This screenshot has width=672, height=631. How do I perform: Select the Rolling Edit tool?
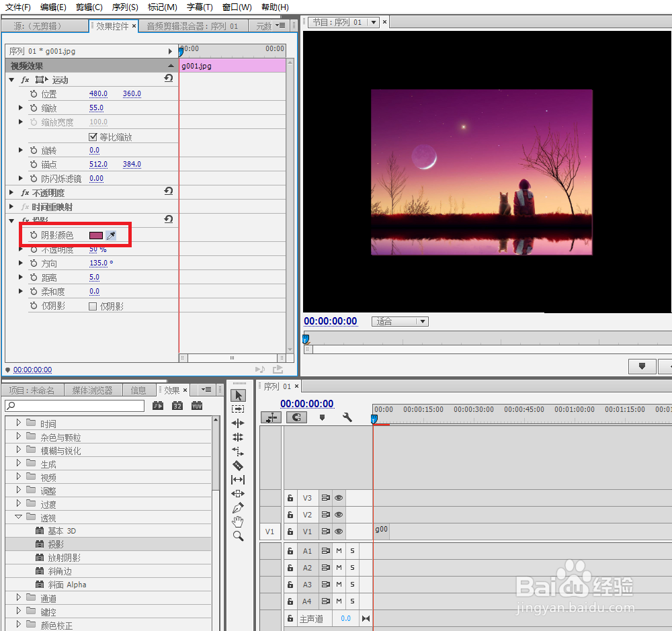pos(238,437)
